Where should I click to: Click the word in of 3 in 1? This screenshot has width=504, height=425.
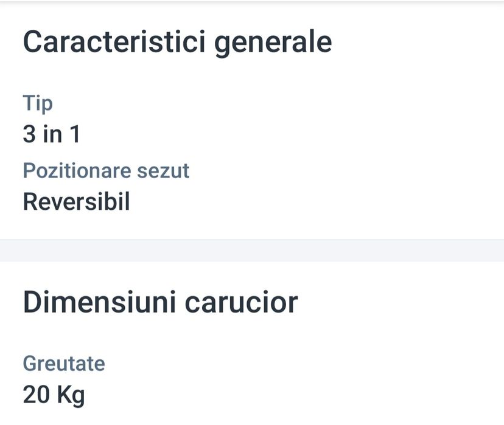[x=52, y=134]
